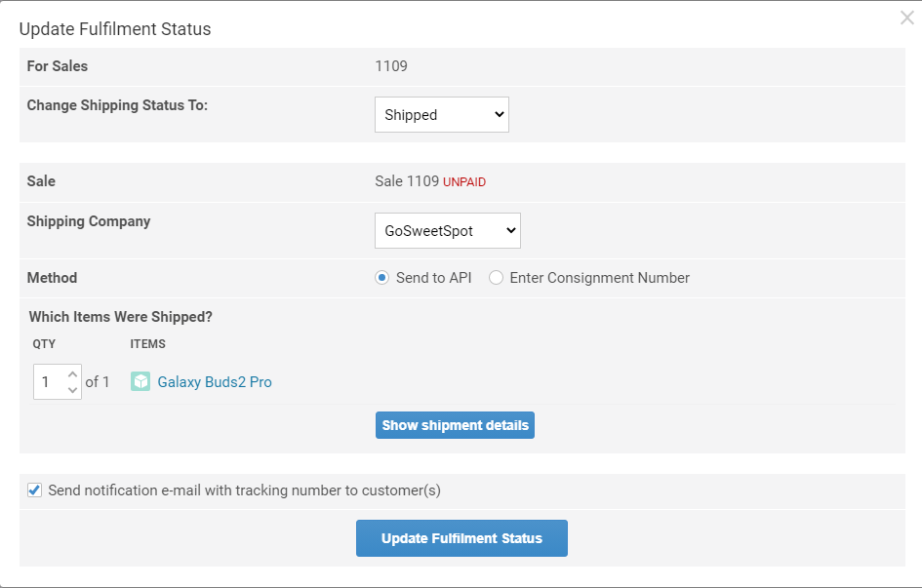Click the Sale 1109 text
Viewport: 922px width, 588px height.
point(407,181)
